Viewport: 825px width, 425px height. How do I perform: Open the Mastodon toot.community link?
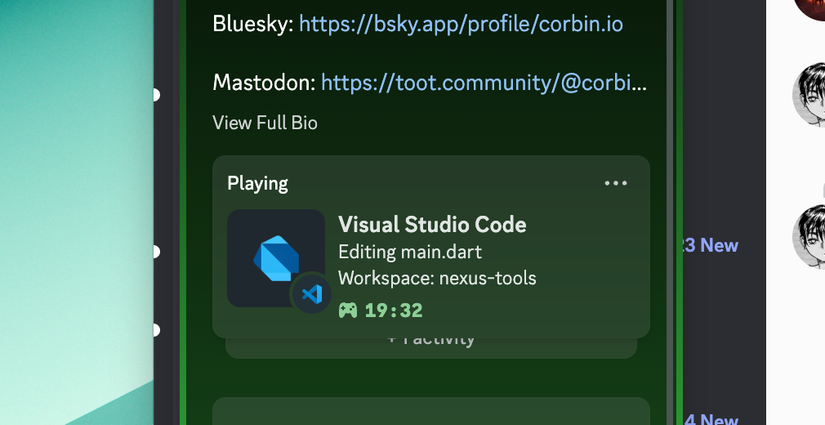tap(484, 83)
